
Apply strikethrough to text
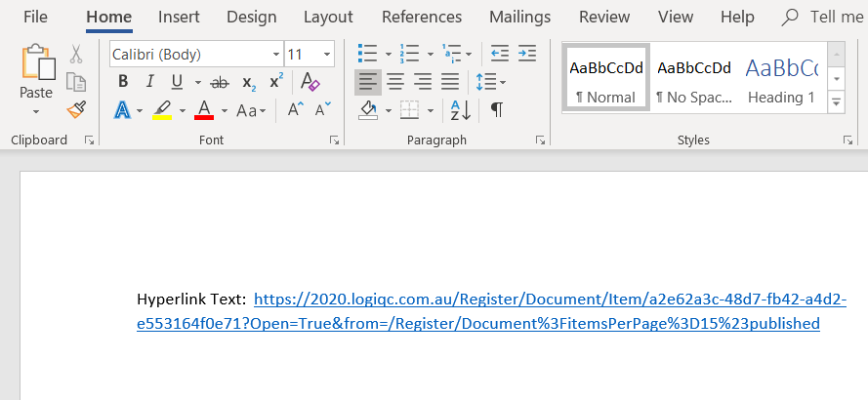tap(220, 82)
